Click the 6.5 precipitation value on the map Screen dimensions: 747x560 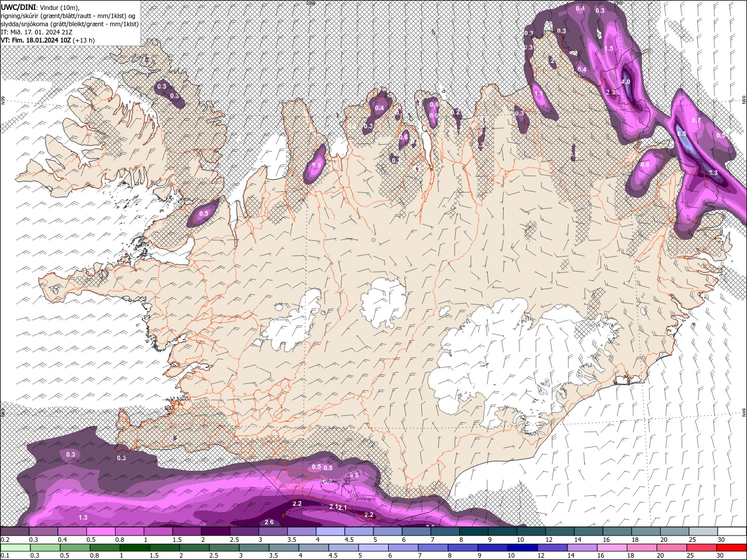coord(681,134)
